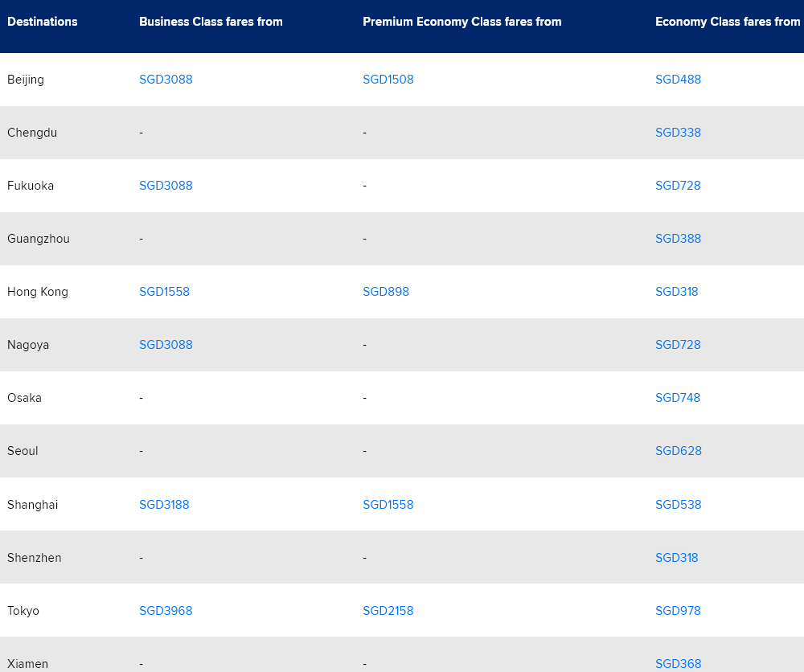Open Tokyo Premium Economy fare SGD2158
Viewport: 804px width, 672px height.
point(388,611)
